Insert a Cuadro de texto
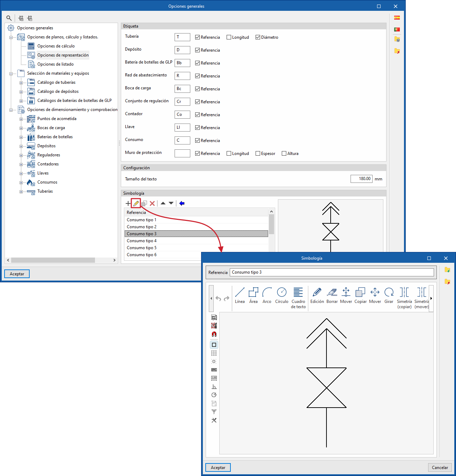Screen dimensions: 456x476 (298, 298)
